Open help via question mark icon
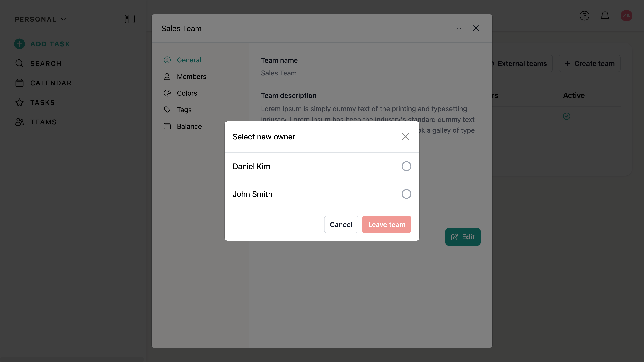The height and width of the screenshot is (362, 644). (584, 16)
